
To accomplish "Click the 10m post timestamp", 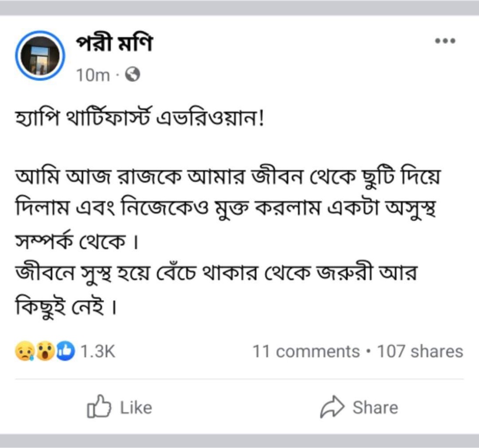I will tap(93, 75).
